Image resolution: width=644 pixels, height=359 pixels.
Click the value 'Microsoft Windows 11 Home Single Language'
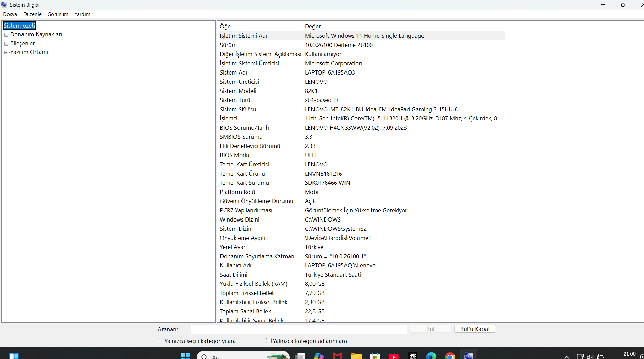coord(365,36)
